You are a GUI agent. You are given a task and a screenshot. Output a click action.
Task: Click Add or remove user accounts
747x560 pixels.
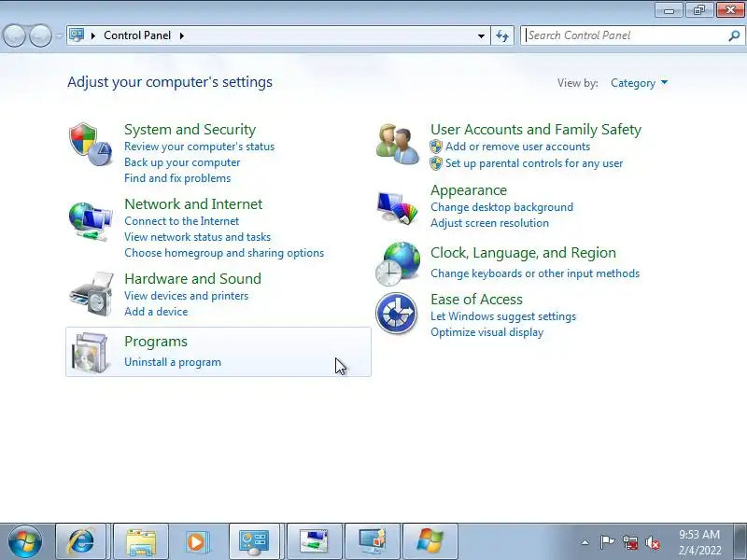coord(517,147)
